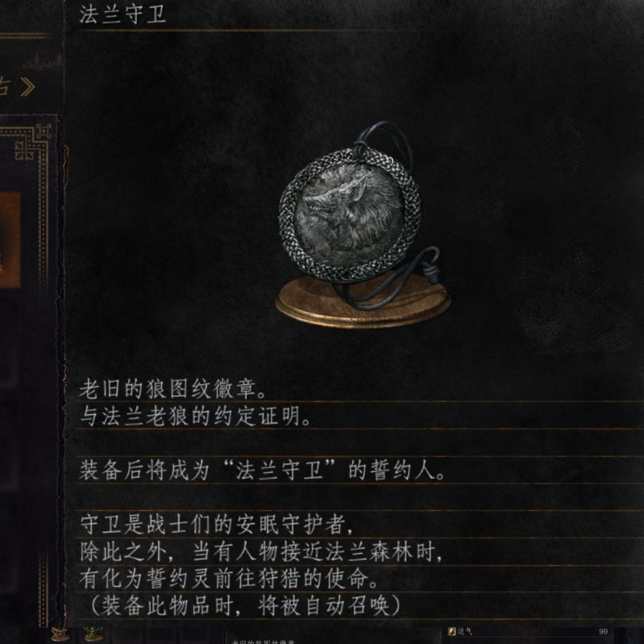Screen dimensions: 644x644
Task: Select the 运气 stat label
Action: tap(465, 631)
